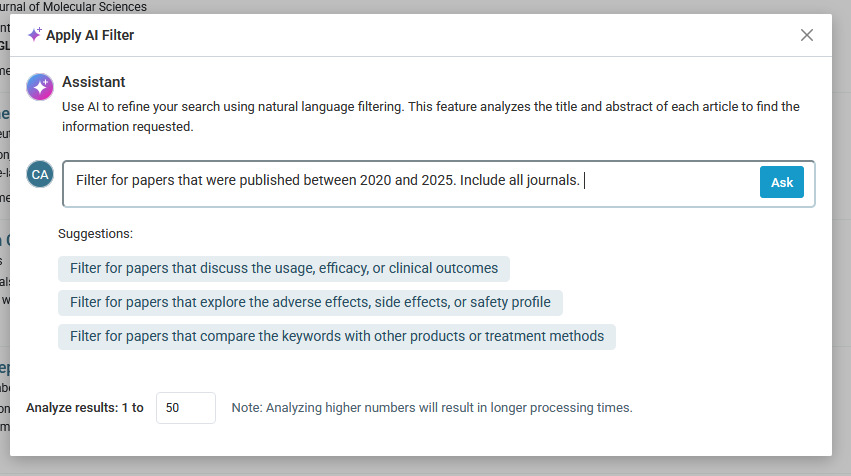Select the compare keywords with other products suggestion
This screenshot has height=476, width=851.
(337, 336)
